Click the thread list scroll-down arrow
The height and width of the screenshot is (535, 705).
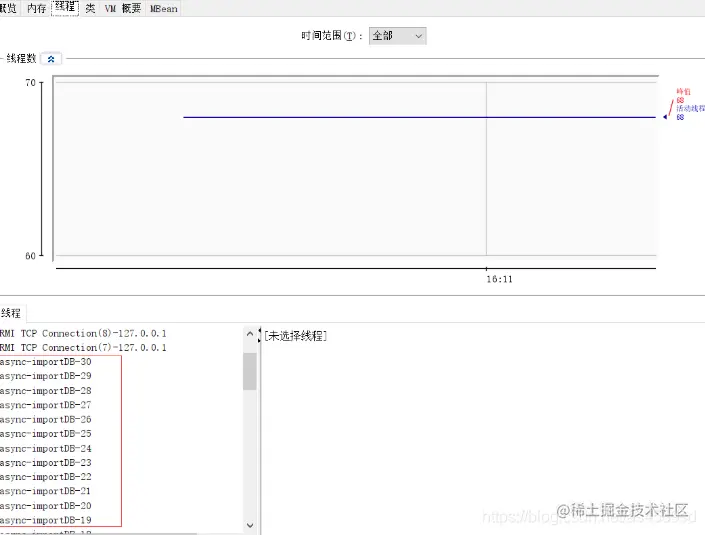pos(250,525)
